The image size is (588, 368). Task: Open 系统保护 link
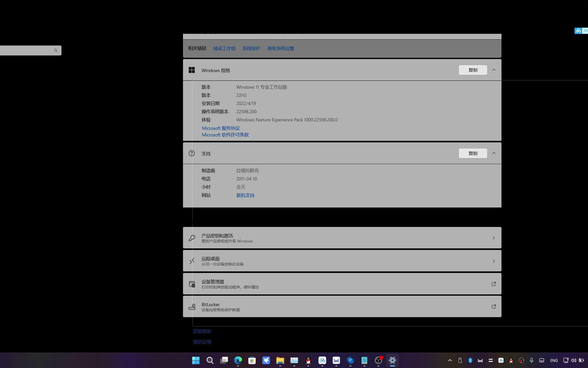pos(251,48)
